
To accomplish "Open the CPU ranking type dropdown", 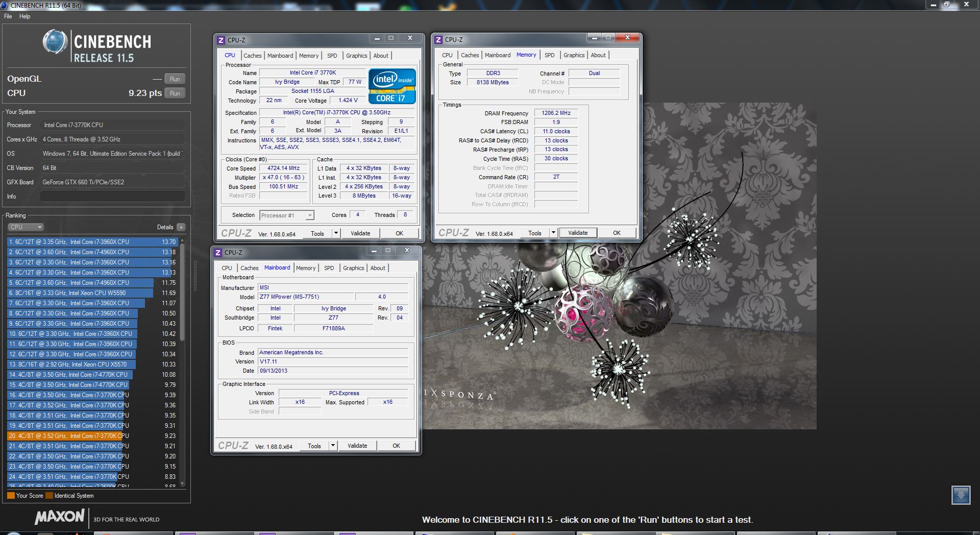I will point(26,227).
